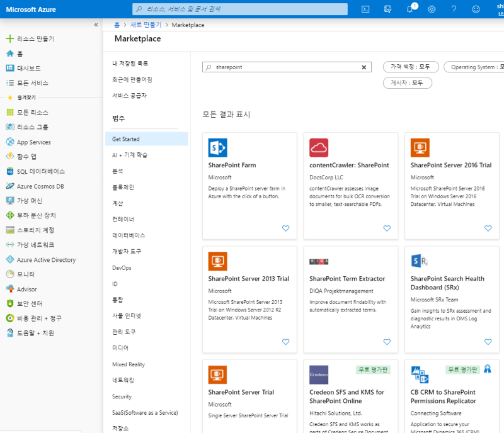
Task: Open the 가격 책정 : 모두 filter
Action: point(411,67)
